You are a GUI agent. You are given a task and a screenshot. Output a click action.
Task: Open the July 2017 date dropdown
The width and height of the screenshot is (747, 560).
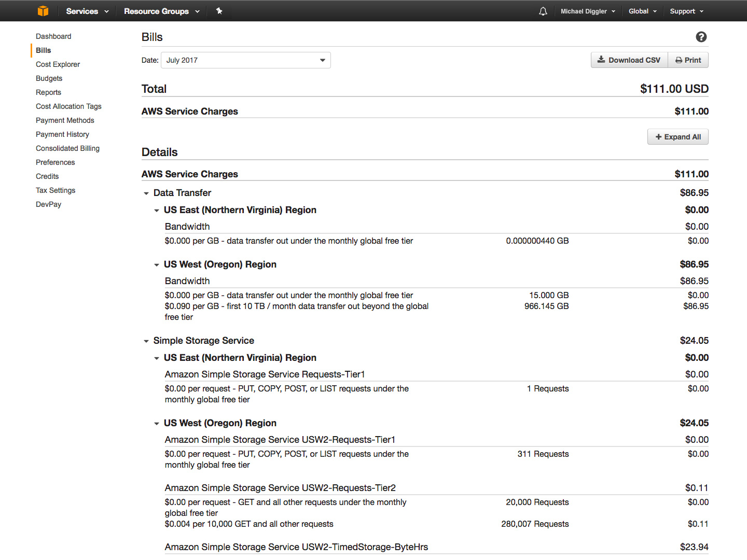tap(246, 60)
